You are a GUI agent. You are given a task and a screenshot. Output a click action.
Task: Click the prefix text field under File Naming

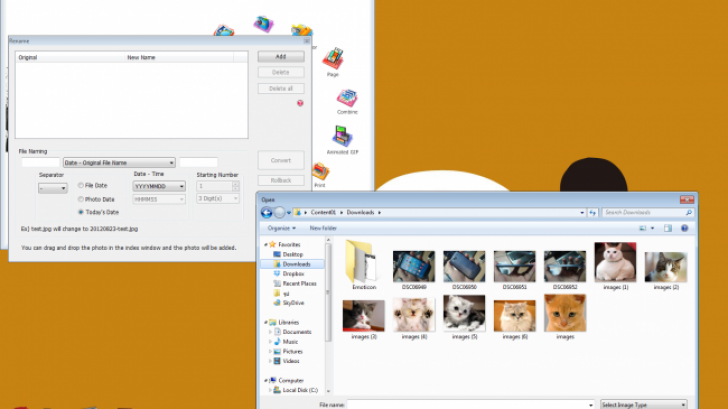coord(40,162)
